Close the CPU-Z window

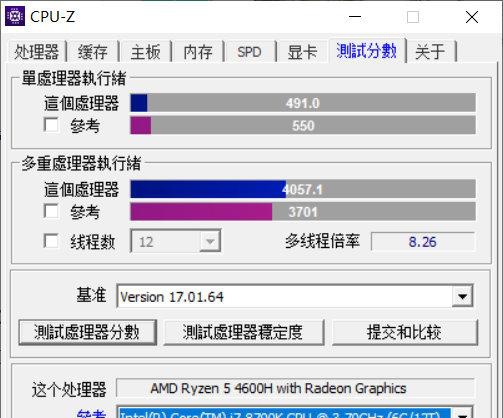coord(472,17)
